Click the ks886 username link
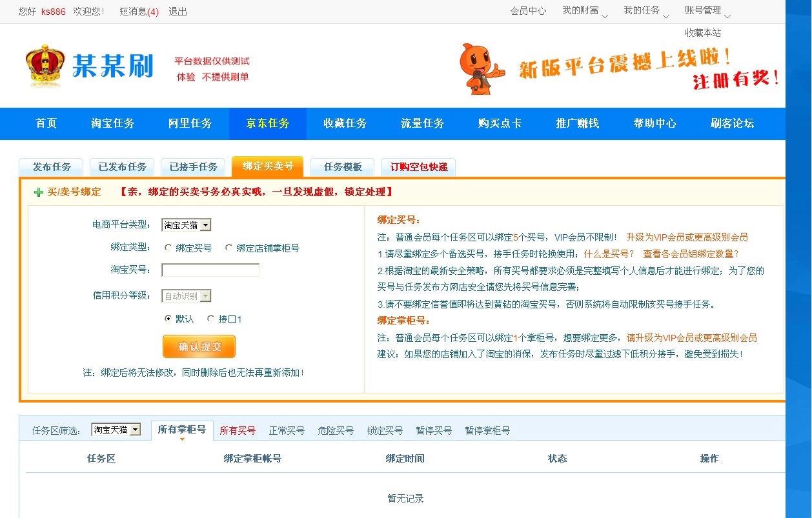Image resolution: width=812 pixels, height=518 pixels. coord(54,12)
